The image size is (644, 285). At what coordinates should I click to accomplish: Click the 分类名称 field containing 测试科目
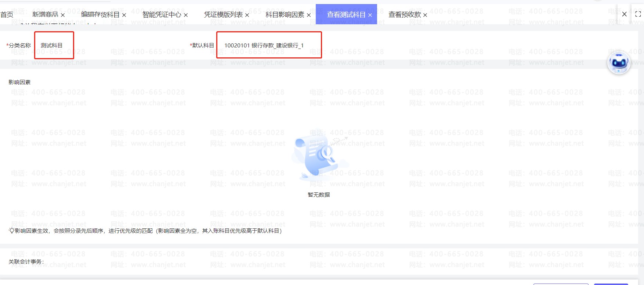[54, 45]
